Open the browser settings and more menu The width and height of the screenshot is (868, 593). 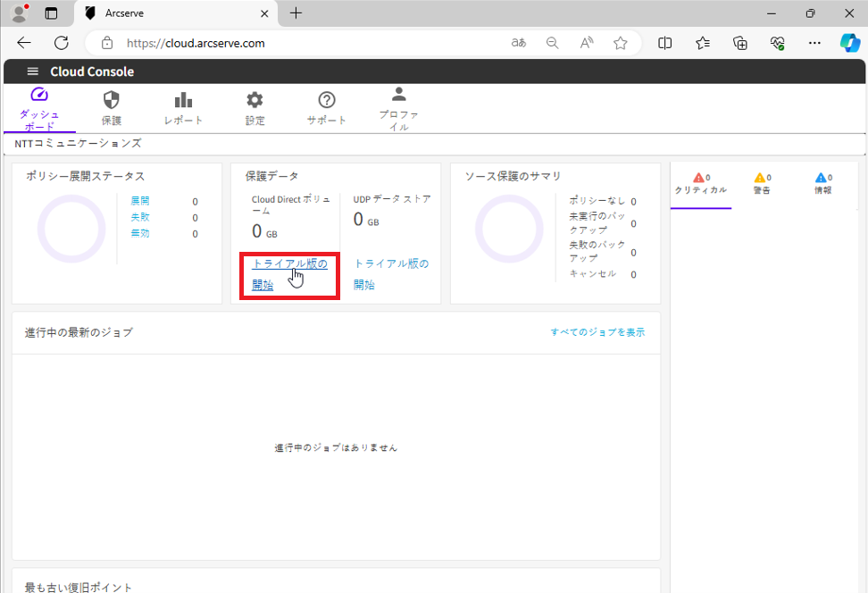(814, 43)
